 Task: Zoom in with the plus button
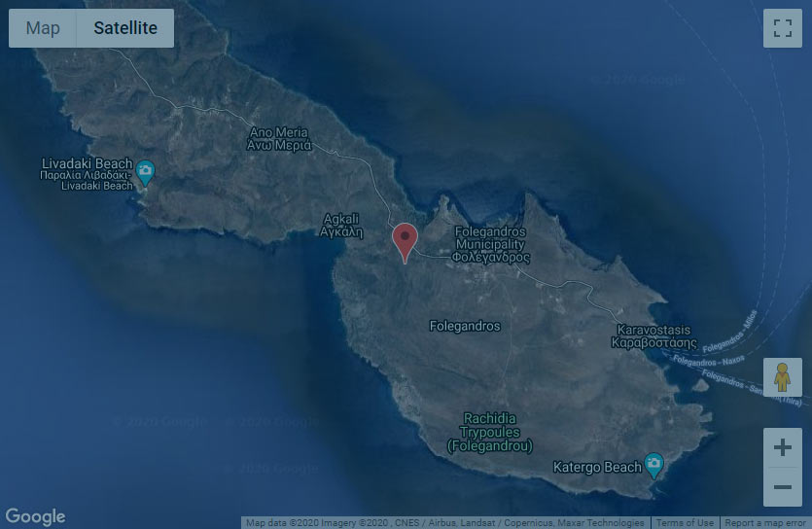pyautogui.click(x=783, y=447)
